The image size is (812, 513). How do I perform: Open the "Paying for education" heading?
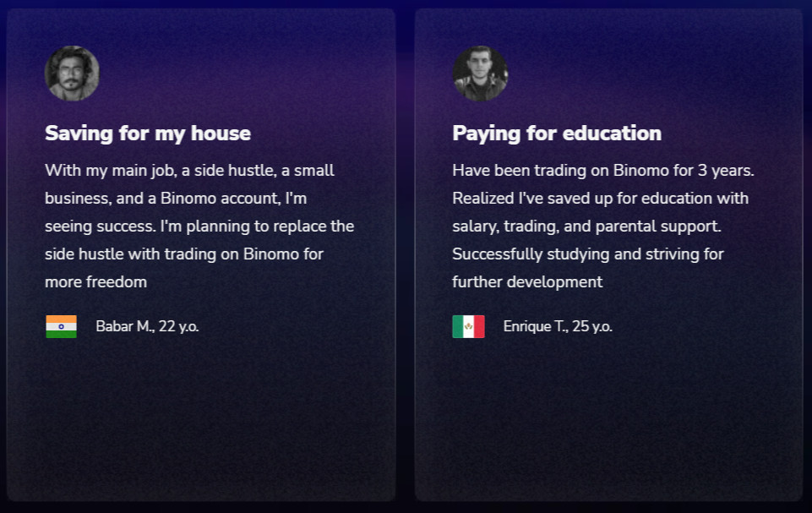click(557, 134)
